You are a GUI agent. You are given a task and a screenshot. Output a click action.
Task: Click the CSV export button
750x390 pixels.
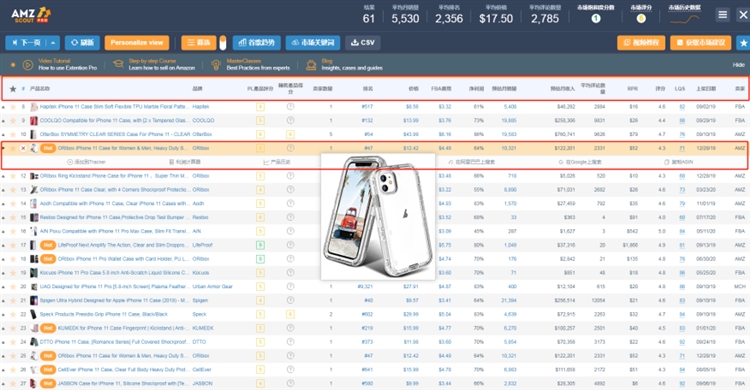point(363,43)
